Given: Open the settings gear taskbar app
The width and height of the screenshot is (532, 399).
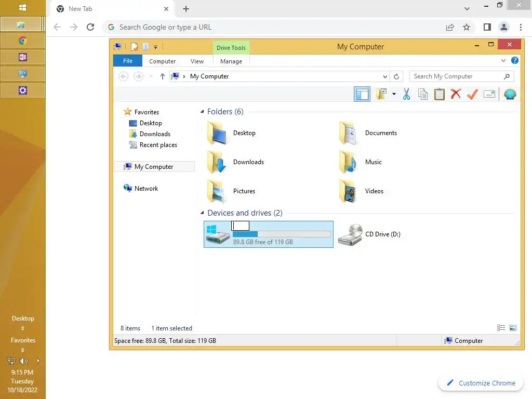Looking at the screenshot, I should [23, 90].
